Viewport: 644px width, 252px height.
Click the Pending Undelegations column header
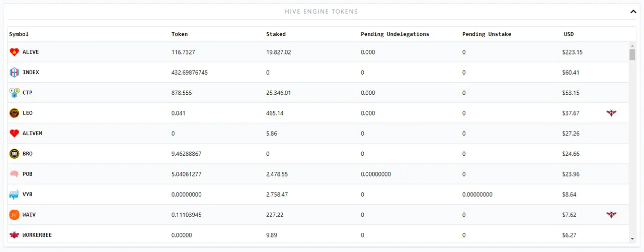coord(395,34)
